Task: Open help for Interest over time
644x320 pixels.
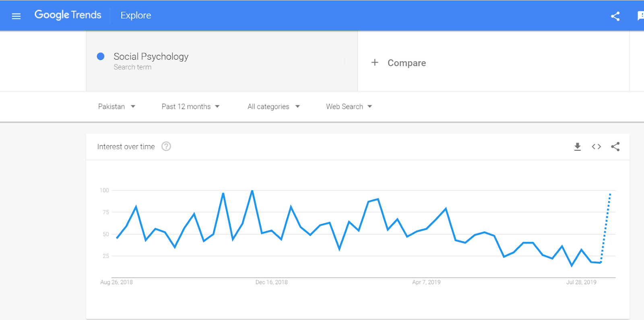Action: click(x=166, y=146)
